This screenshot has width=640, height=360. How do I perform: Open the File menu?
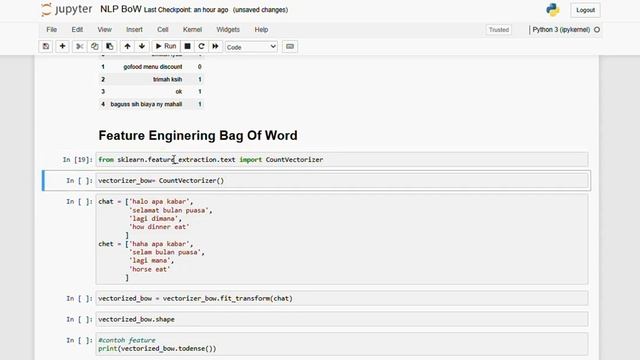click(51, 30)
